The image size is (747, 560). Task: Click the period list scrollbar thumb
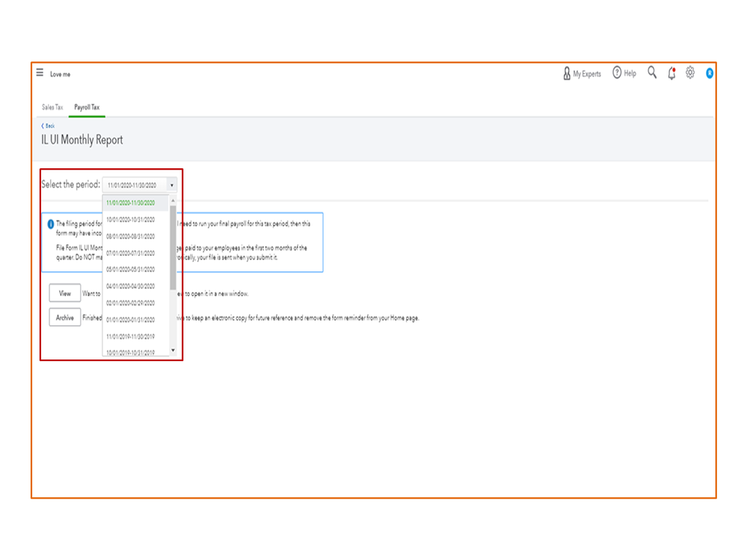[173, 247]
